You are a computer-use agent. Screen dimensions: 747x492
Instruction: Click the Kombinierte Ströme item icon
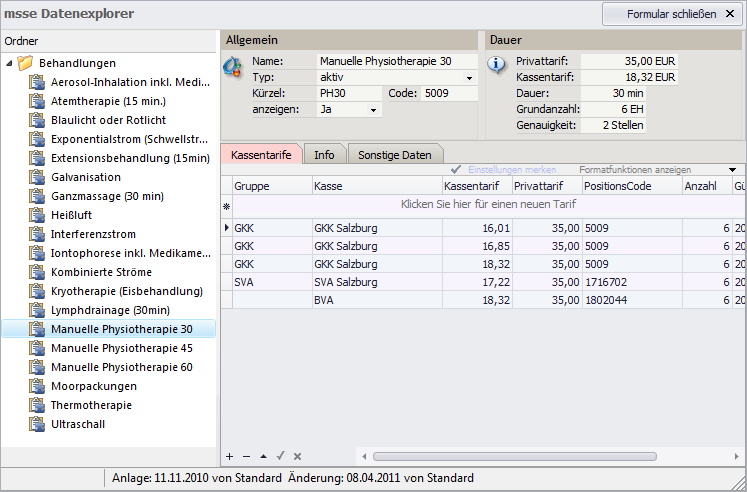coord(37,272)
